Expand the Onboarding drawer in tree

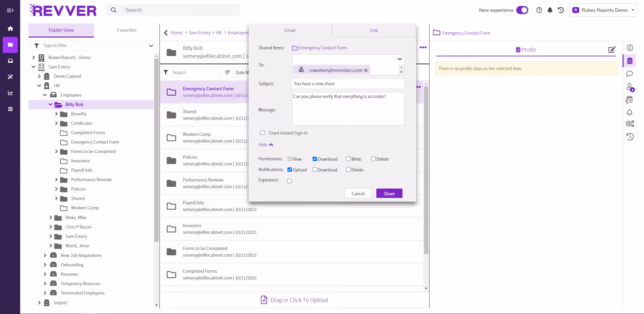tap(45, 265)
